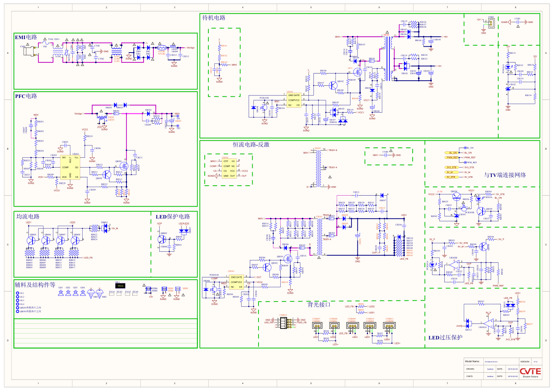Select the yellow PWM_REF port tag

click(x=452, y=157)
